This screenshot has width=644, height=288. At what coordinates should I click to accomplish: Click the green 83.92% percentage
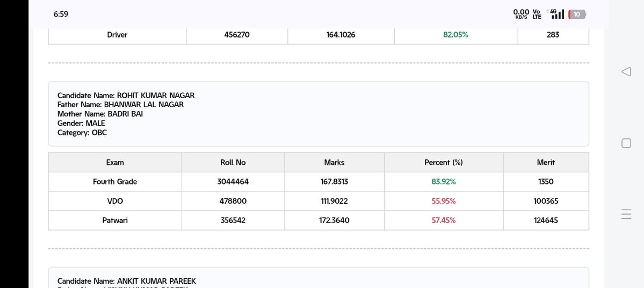[x=444, y=182]
